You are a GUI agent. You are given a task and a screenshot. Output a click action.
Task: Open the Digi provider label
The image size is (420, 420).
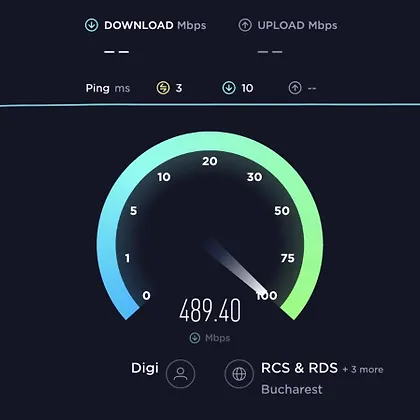[x=145, y=368]
